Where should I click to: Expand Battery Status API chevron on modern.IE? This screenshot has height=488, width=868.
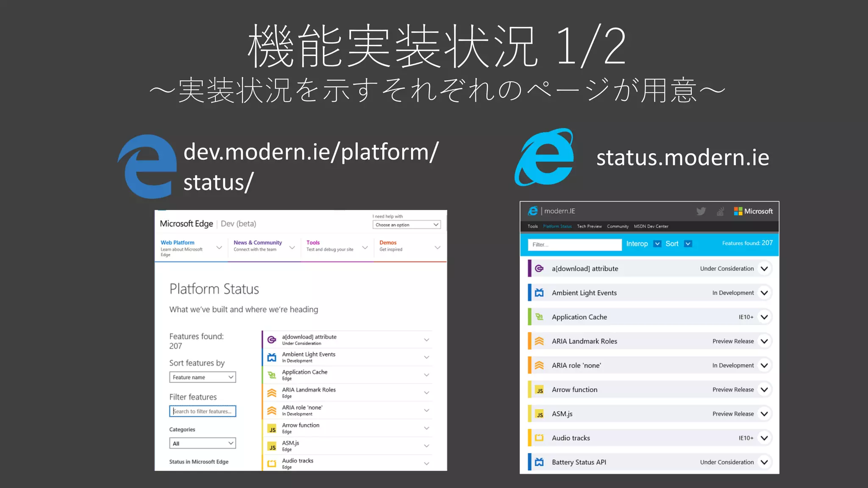pyautogui.click(x=764, y=462)
